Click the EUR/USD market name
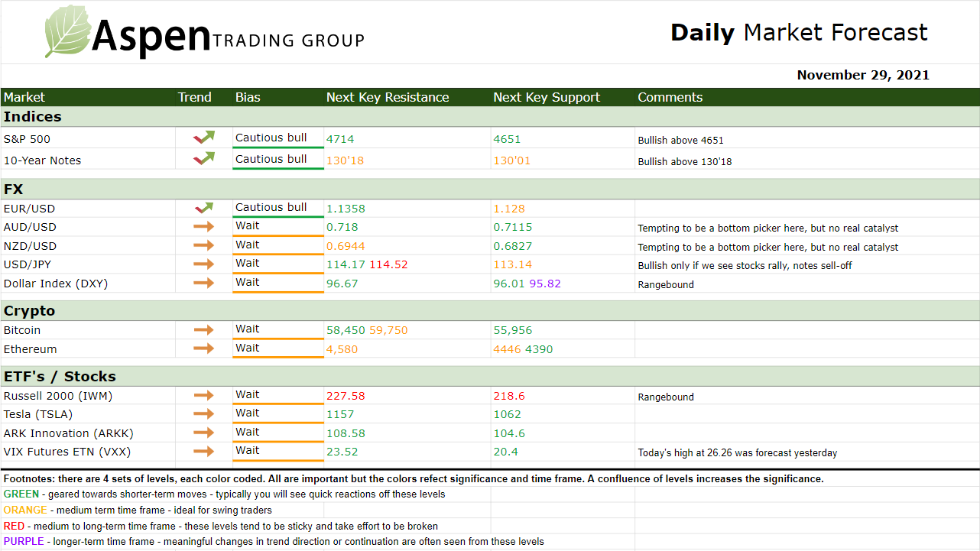This screenshot has height=551, width=980. (x=29, y=209)
